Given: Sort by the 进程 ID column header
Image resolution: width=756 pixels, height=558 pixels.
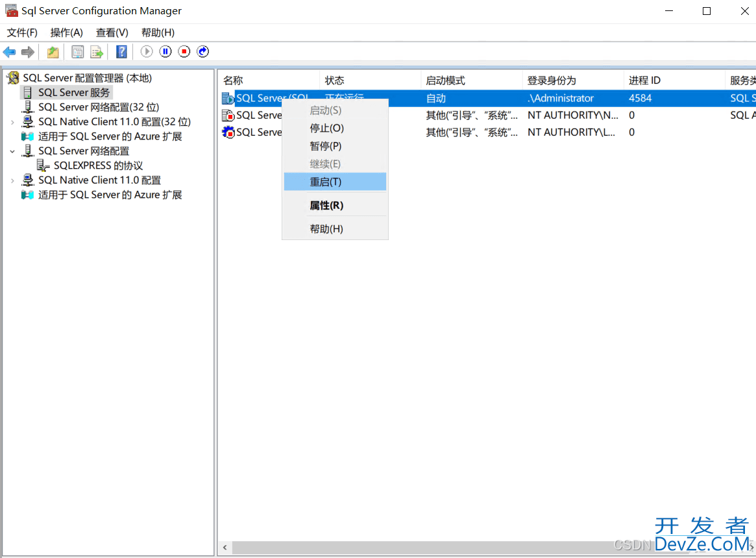Looking at the screenshot, I should pos(674,80).
